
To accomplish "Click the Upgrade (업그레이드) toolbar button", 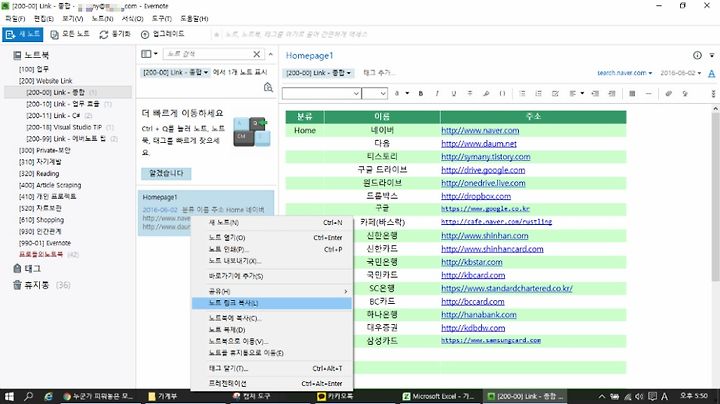I will pyautogui.click(x=162, y=34).
